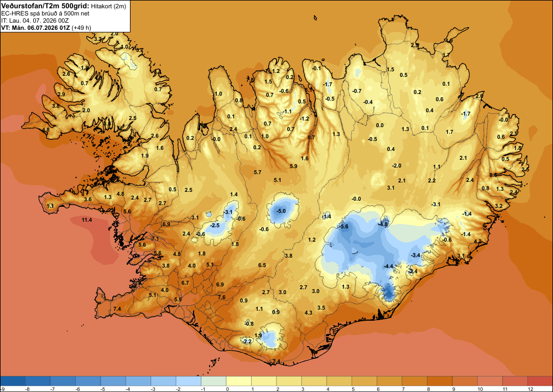Click the -1.2 temperature value
This screenshot has height=392, width=553.
(304, 118)
